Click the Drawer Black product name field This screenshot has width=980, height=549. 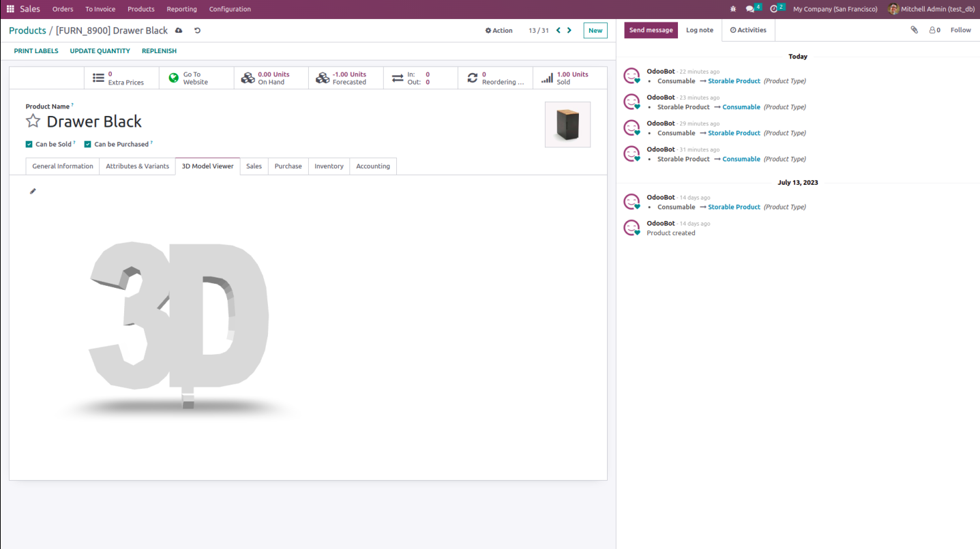pos(94,121)
